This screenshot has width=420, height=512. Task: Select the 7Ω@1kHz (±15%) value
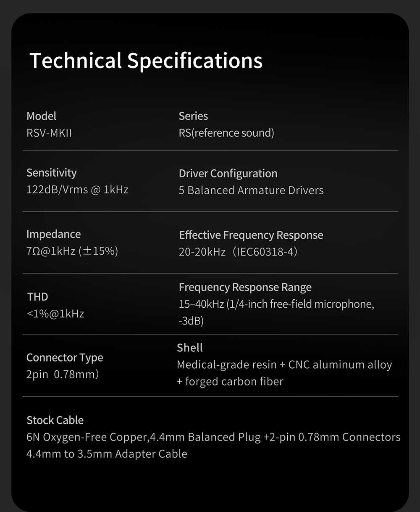click(x=72, y=251)
